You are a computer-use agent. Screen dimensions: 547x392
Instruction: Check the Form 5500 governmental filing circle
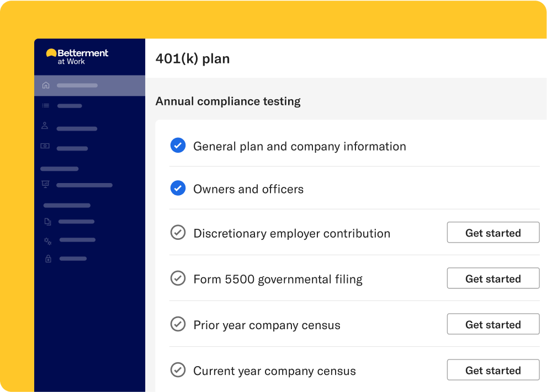178,278
